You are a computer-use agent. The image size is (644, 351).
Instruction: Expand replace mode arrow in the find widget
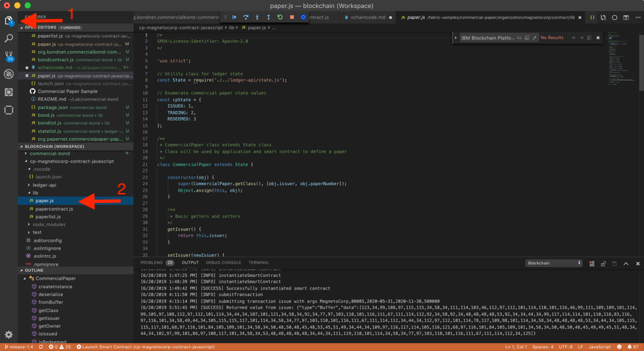tap(456, 38)
